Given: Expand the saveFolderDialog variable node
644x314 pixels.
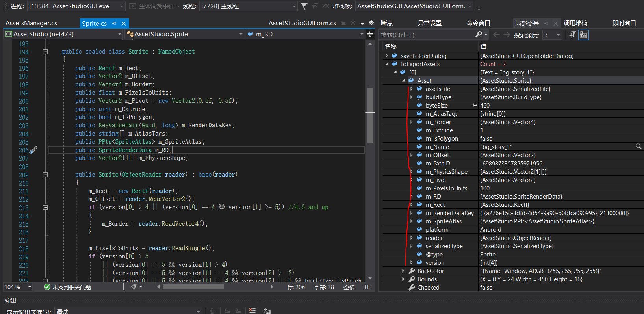Looking at the screenshot, I should (387, 56).
